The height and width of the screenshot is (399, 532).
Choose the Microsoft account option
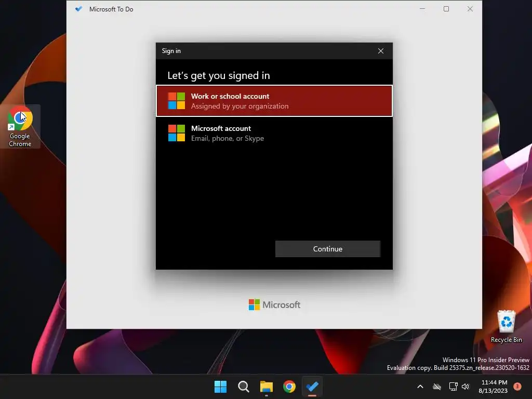pyautogui.click(x=274, y=133)
